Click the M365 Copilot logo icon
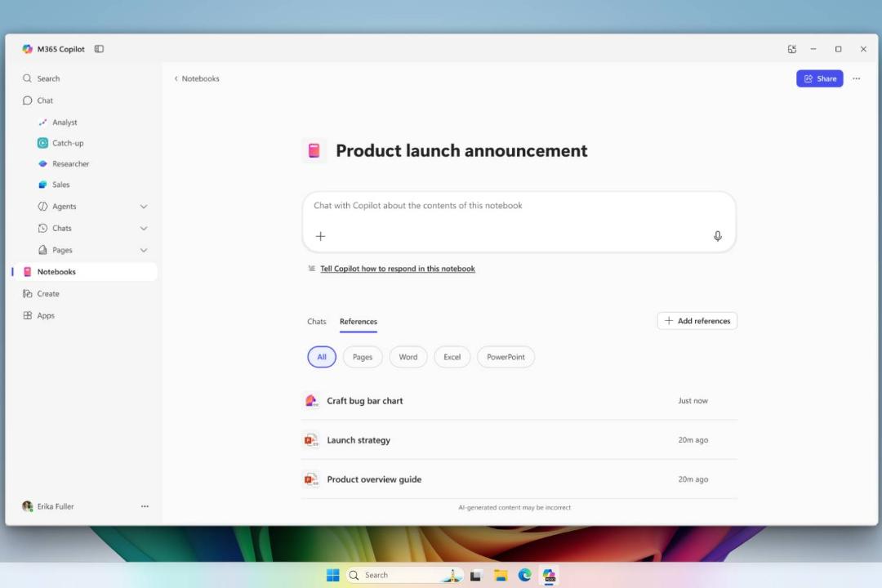This screenshot has height=588, width=882. [x=27, y=49]
